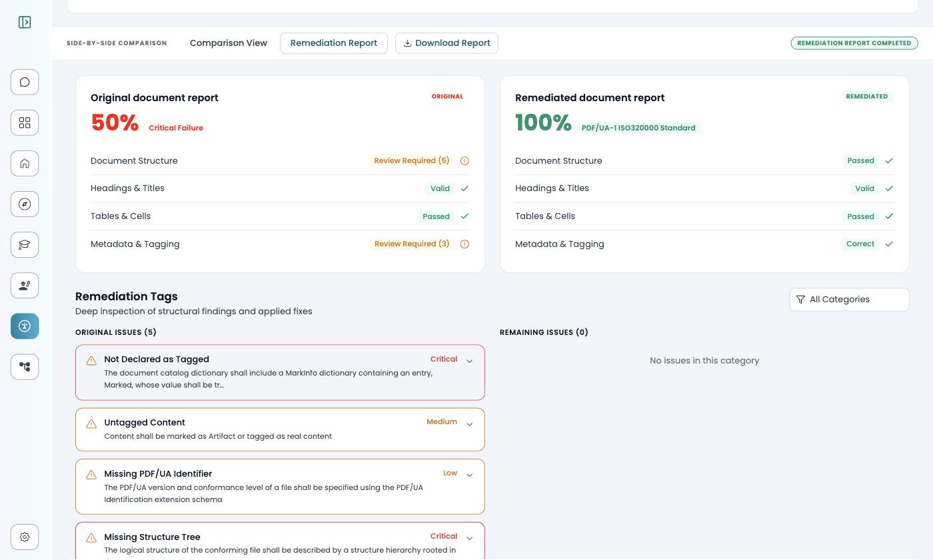This screenshot has height=560, width=933.
Task: Click Correct badge on remediated Metadata & Tagging
Action: point(860,244)
